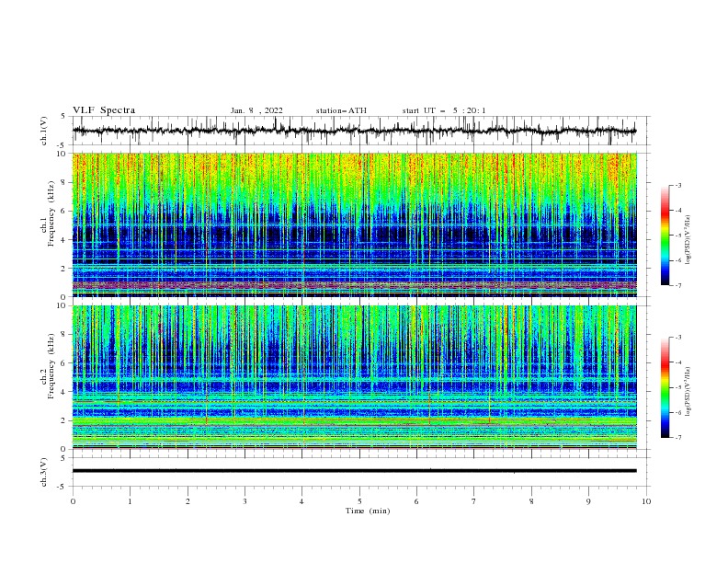Click the "10" tick on ch.1 frequency axis
Screen dimensions: 728x563
pos(63,154)
